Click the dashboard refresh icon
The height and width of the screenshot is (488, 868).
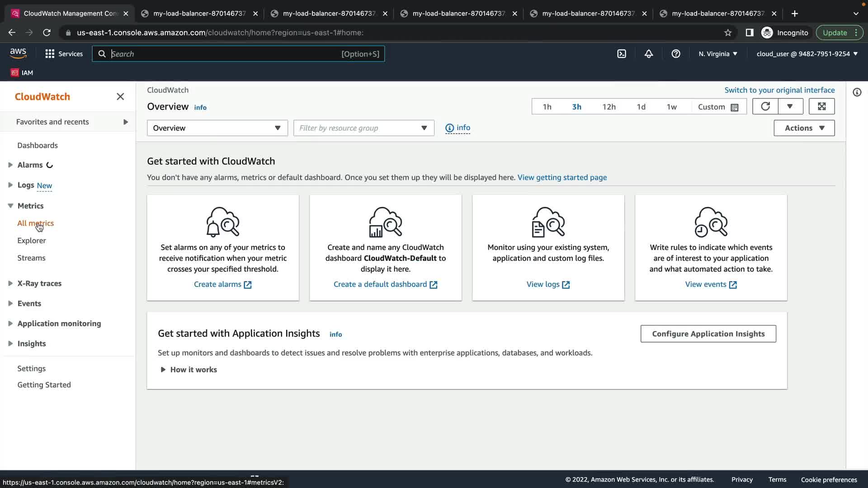[765, 107]
